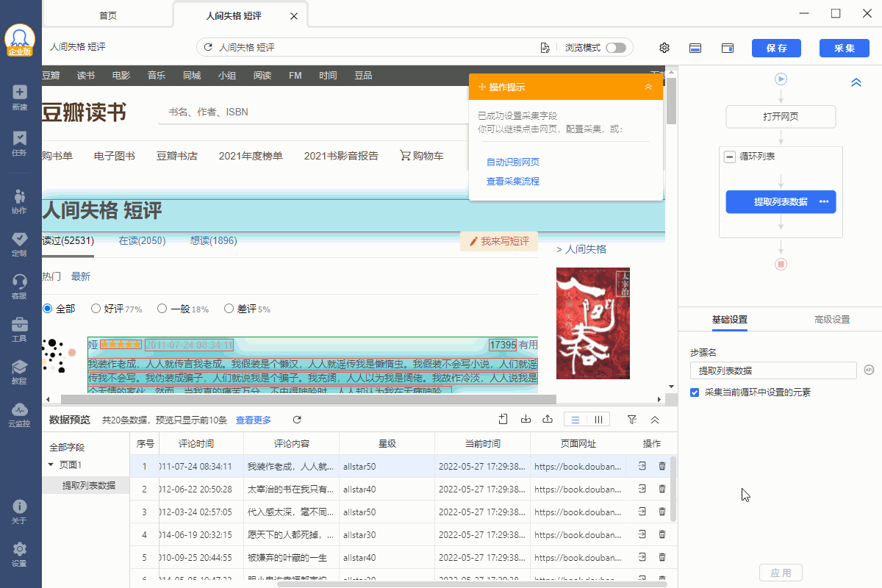
Task: Click the import (download) icon in data preview
Action: [x=526, y=419]
